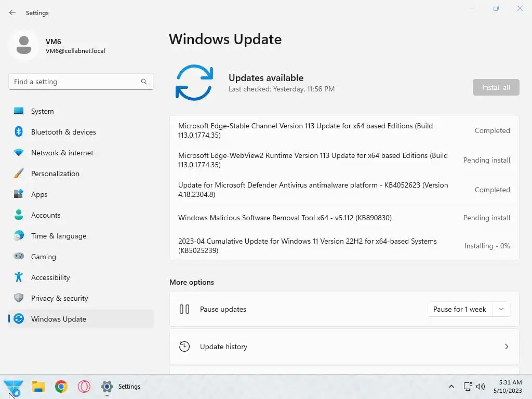Screen dimensions: 532x399
Task: Select Windows Update in the sidebar
Action: point(81,319)
